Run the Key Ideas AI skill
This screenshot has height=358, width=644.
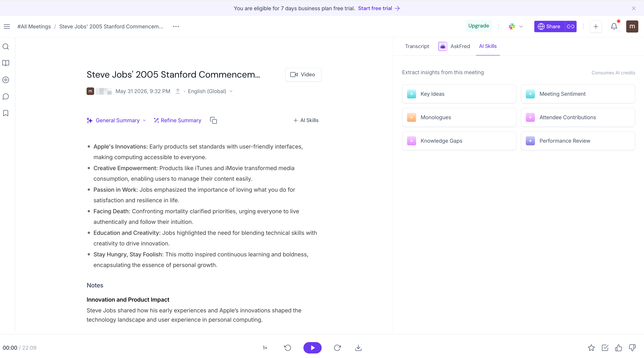[459, 94]
